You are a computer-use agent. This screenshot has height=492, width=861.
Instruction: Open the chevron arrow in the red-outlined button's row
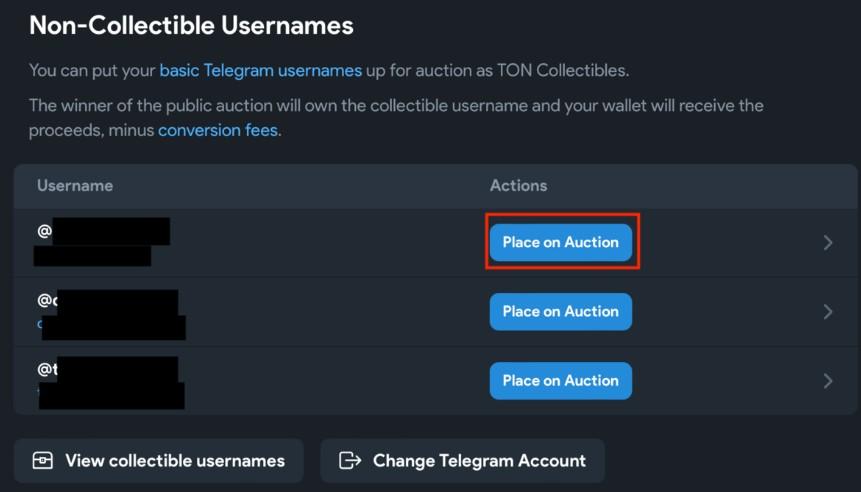click(828, 242)
